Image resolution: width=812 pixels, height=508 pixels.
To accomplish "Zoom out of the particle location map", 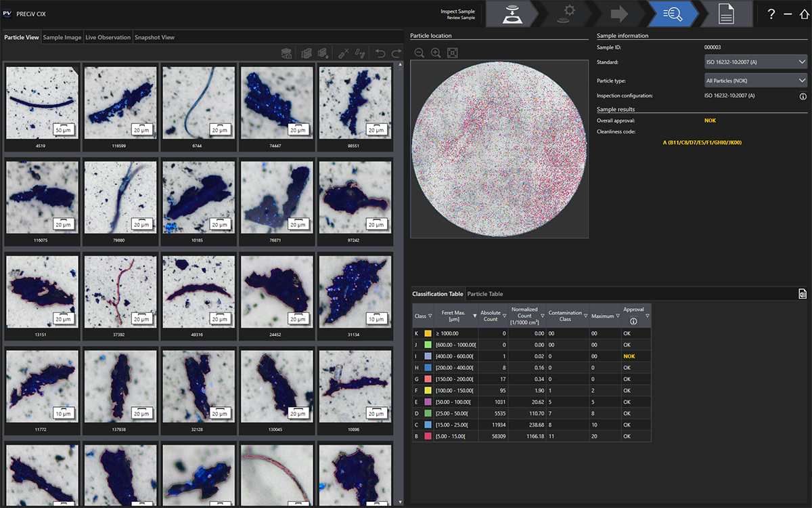I will tap(420, 53).
